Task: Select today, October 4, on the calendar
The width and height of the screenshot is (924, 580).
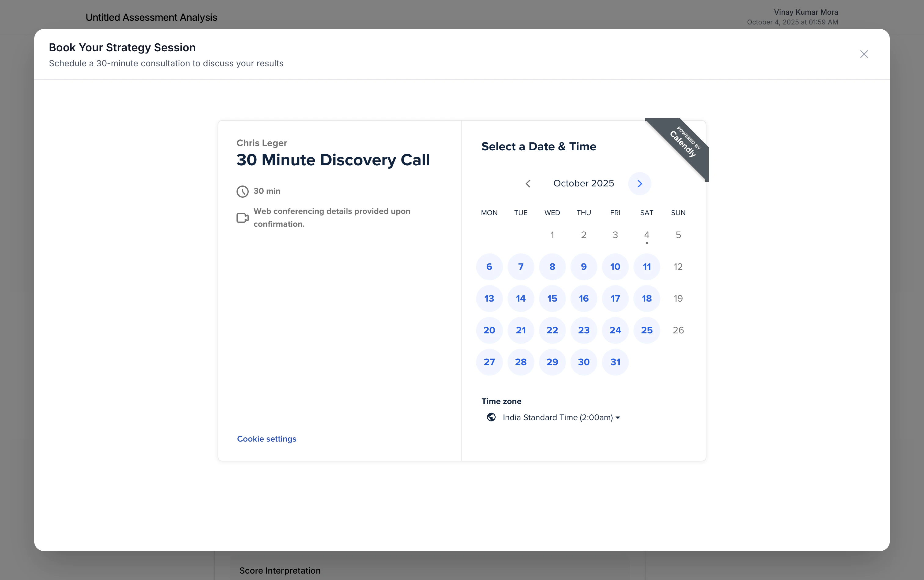Action: pyautogui.click(x=646, y=235)
